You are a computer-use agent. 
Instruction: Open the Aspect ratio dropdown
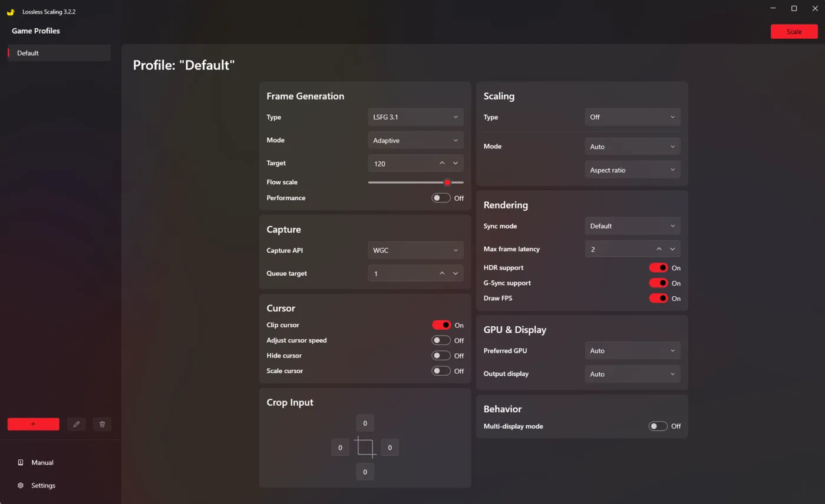(x=632, y=170)
